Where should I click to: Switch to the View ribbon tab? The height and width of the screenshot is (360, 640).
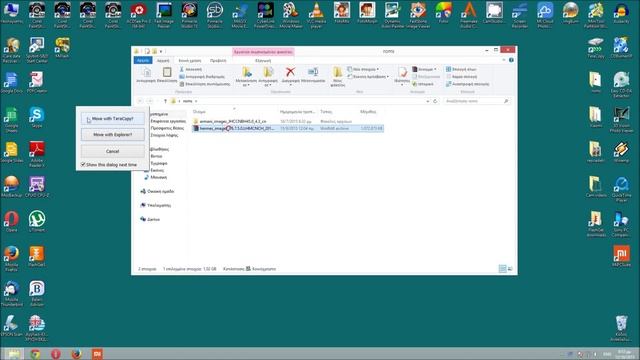click(x=218, y=60)
